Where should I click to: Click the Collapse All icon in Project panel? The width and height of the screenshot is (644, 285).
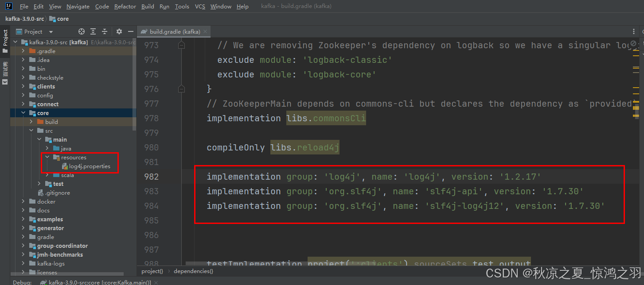click(105, 31)
